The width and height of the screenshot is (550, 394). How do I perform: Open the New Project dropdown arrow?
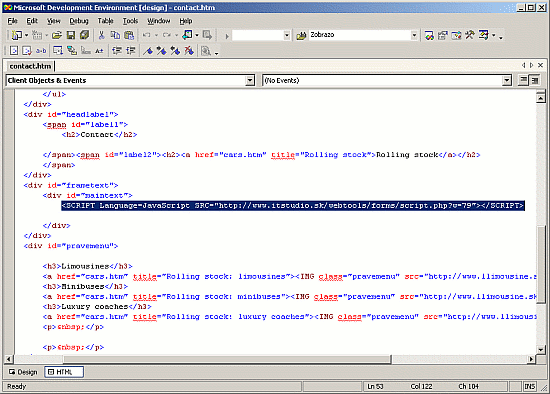26,35
